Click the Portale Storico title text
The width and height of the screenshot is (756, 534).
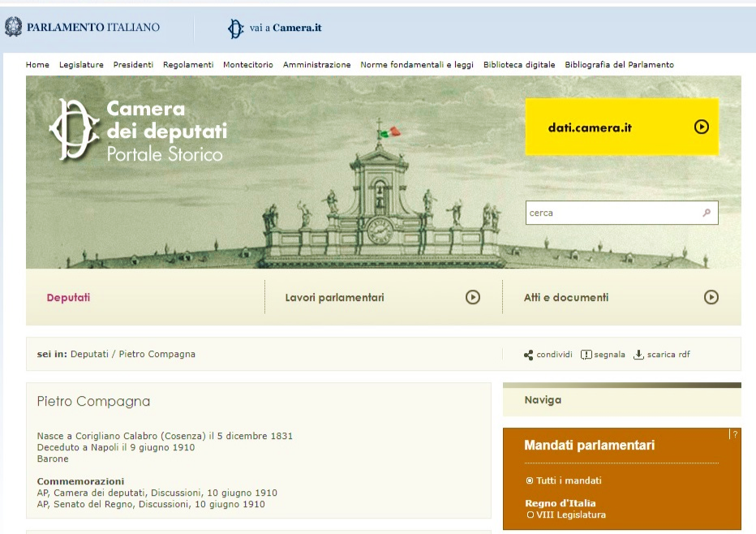coord(165,154)
